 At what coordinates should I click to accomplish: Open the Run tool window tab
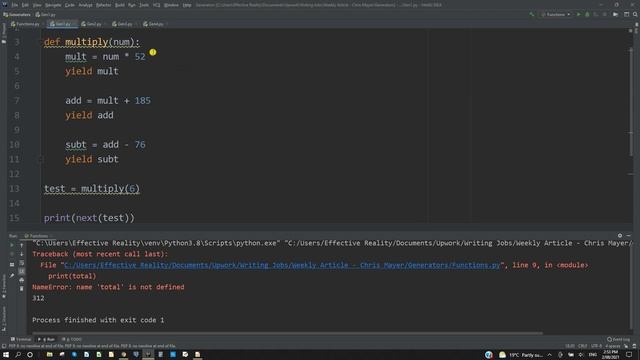46,339
